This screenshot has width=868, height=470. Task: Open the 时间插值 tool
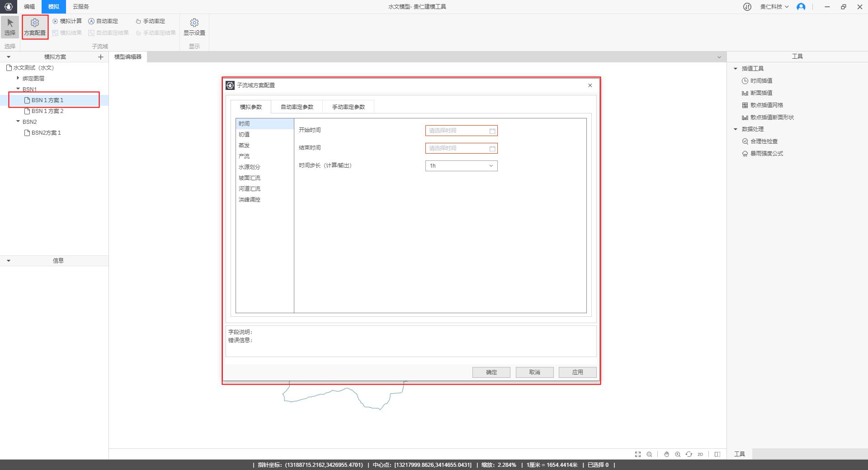point(761,81)
